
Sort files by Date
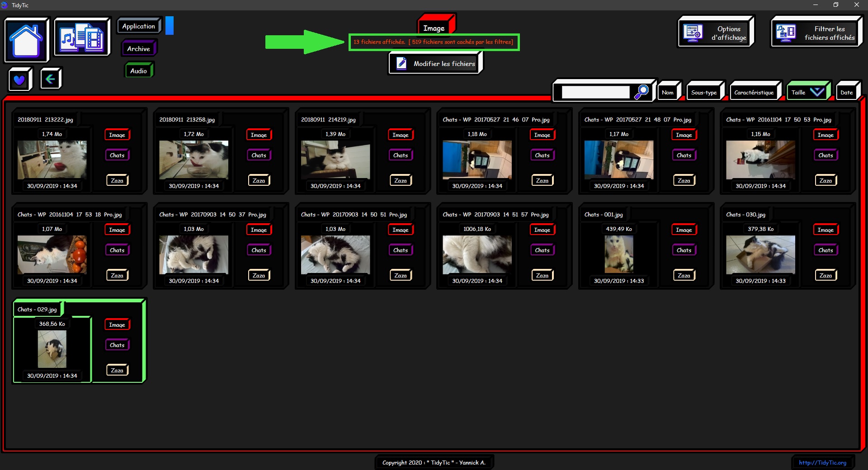847,92
